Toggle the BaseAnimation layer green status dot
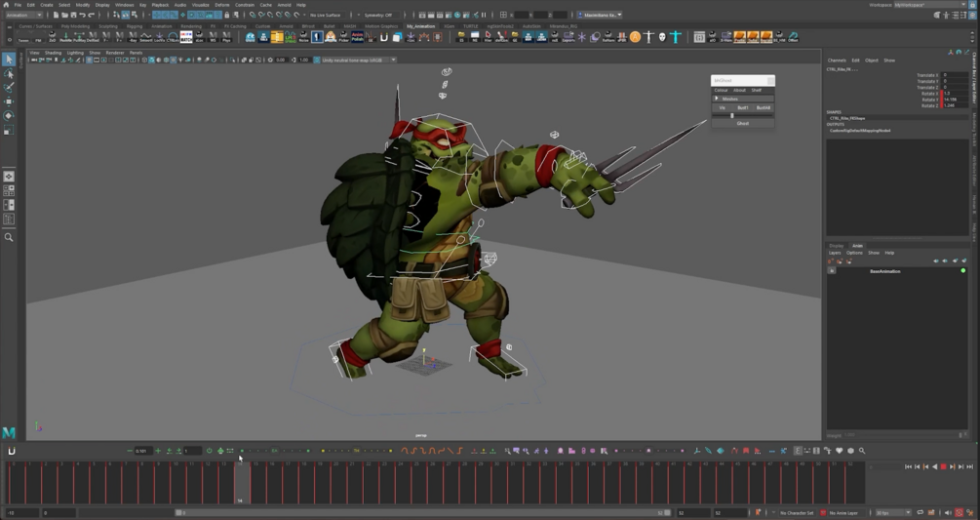This screenshot has height=520, width=980. coord(963,270)
